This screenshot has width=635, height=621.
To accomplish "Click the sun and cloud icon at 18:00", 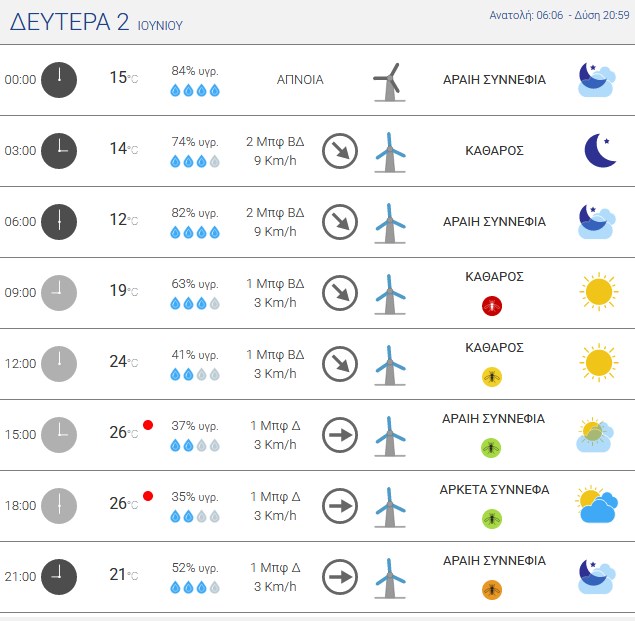I will pyautogui.click(x=597, y=504).
